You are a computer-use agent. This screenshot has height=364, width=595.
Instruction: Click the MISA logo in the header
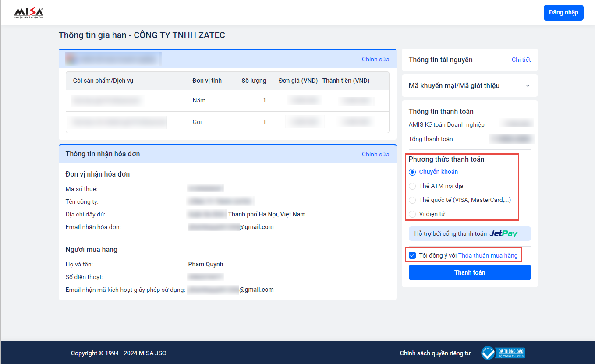tap(29, 13)
